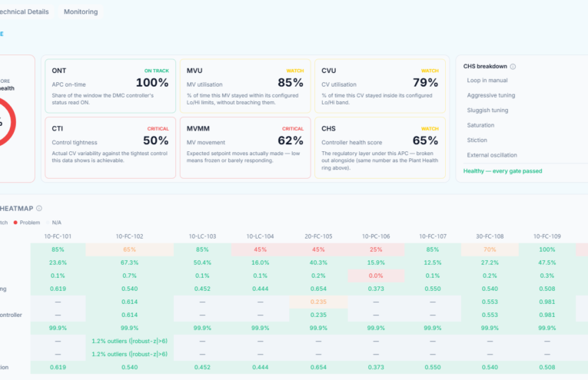Click the 0.3% heatmap cell
Viewport: 588px width, 380px height.
(547, 276)
